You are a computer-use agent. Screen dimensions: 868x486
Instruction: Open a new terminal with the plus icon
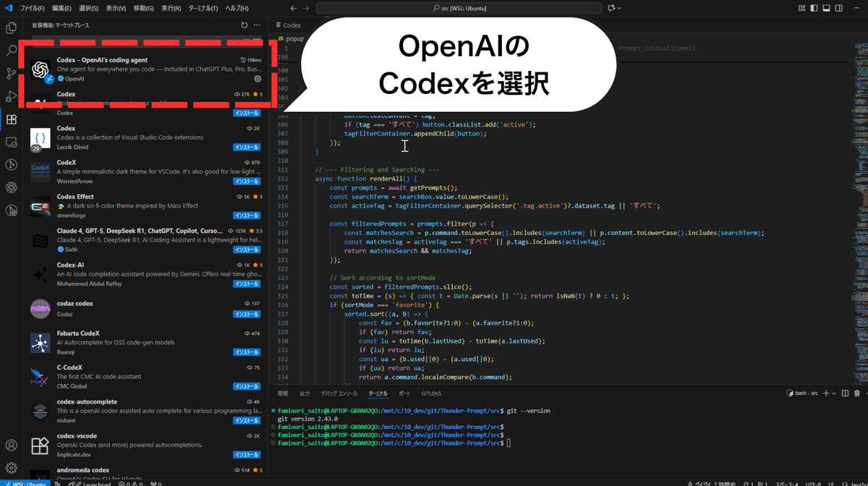tap(825, 393)
